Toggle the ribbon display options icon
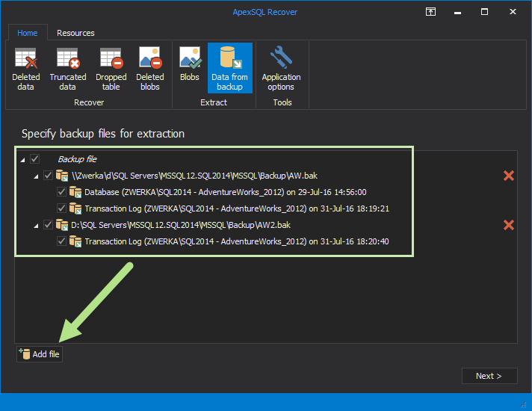 [430, 12]
